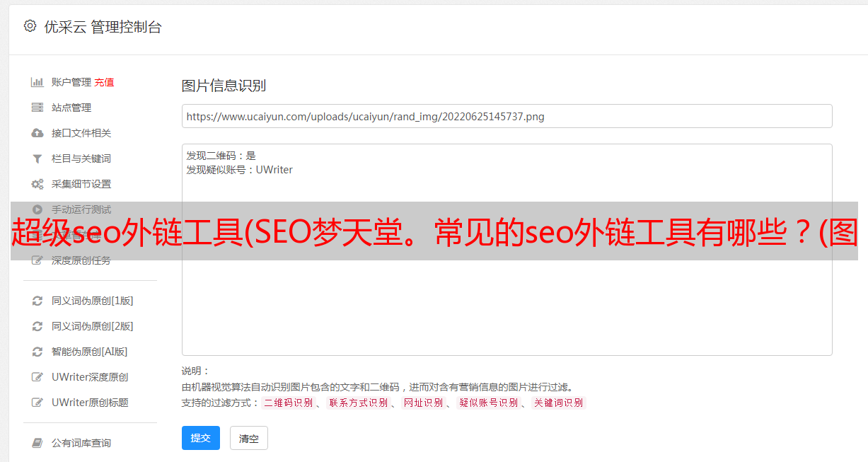Select 同义词伪原创[2版]
Viewport: 868px width, 462px height.
click(x=93, y=326)
